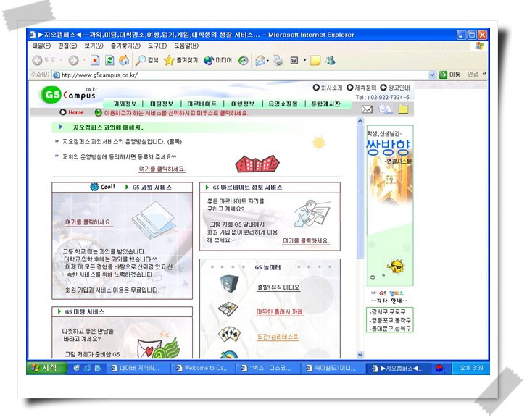The height and width of the screenshot is (420, 527).
Task: Select the 과외정보 site tab
Action: click(125, 104)
